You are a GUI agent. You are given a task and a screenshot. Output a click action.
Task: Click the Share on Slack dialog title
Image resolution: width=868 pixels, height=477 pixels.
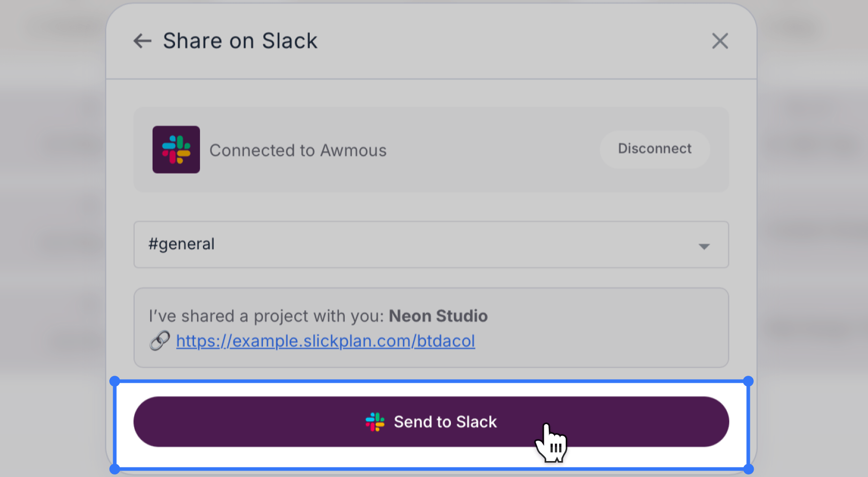(x=239, y=40)
